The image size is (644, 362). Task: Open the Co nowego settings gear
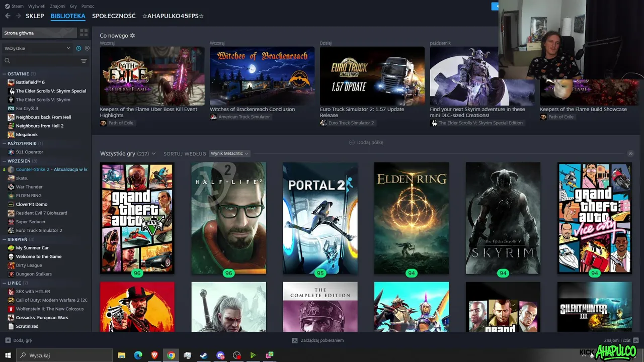click(132, 36)
